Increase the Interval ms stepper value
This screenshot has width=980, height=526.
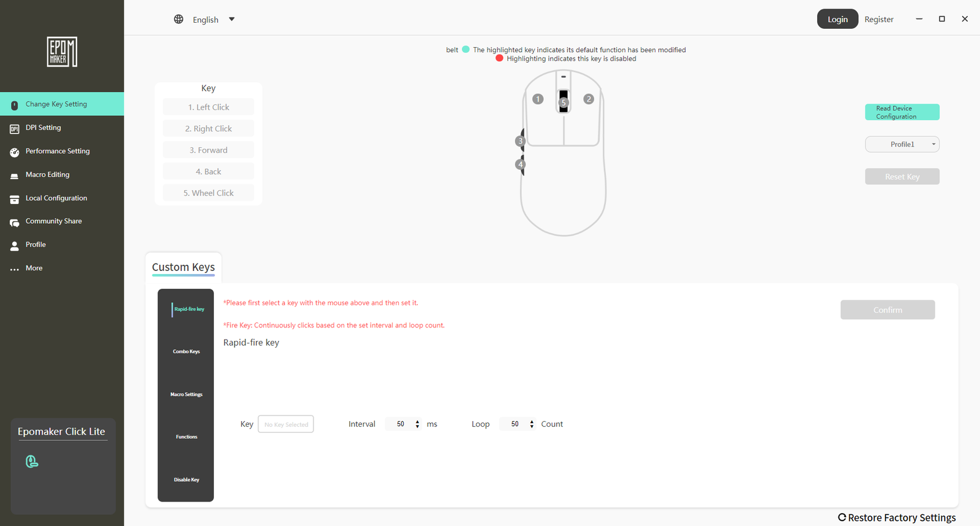[417, 421]
